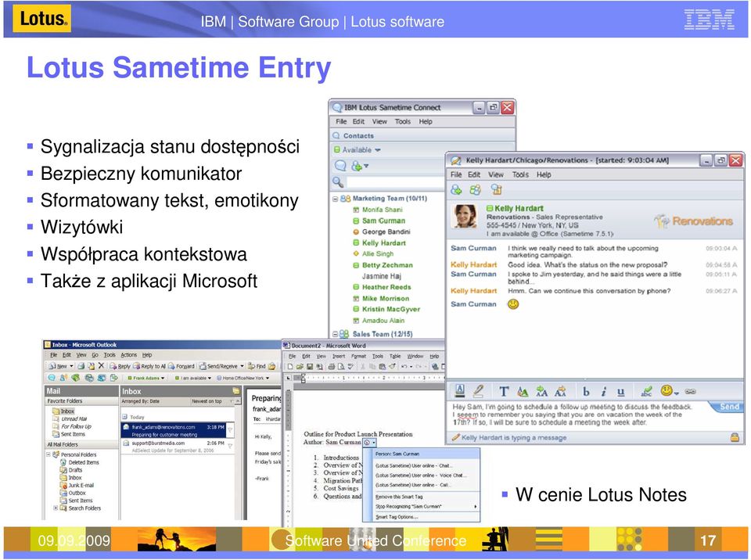Open Tools menu in Sametime Connect window

click(403, 122)
